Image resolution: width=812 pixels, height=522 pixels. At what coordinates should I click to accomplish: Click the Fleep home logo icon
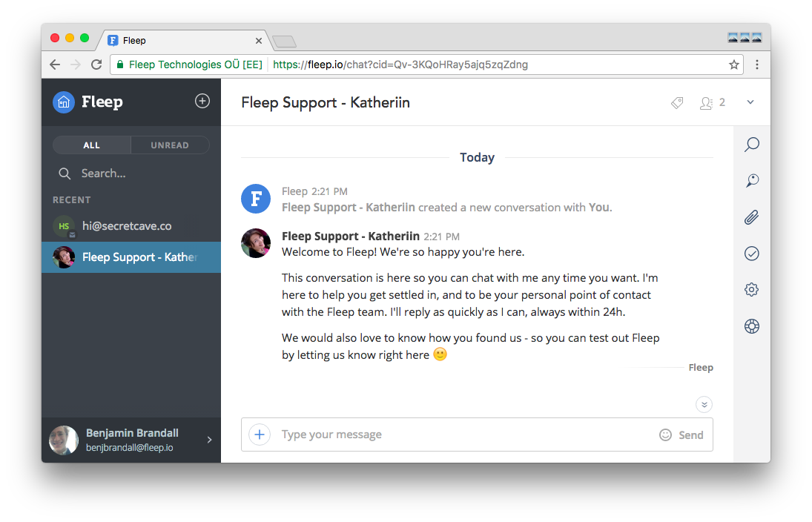point(64,102)
